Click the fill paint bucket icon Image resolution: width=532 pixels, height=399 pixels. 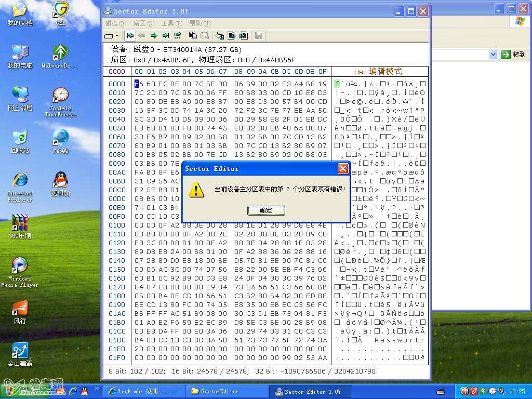(x=220, y=36)
